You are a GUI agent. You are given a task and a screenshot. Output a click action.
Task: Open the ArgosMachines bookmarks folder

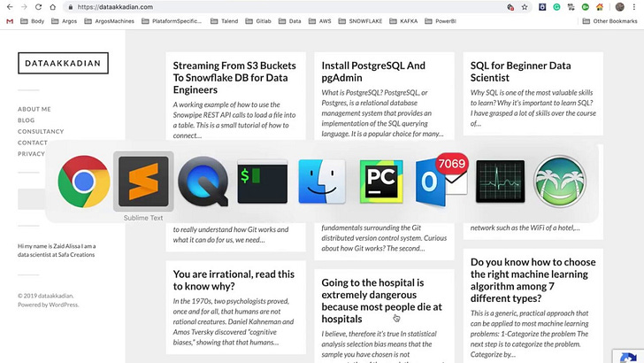110,21
